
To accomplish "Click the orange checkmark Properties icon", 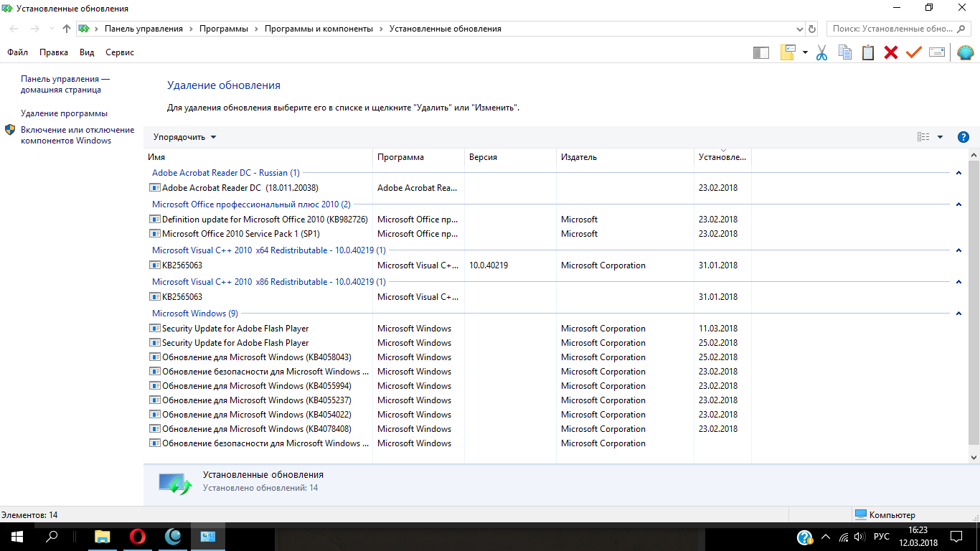I will click(x=913, y=52).
